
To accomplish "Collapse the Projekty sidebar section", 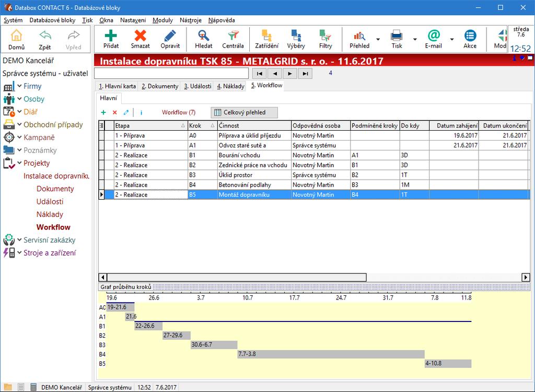I will pyautogui.click(x=19, y=163).
